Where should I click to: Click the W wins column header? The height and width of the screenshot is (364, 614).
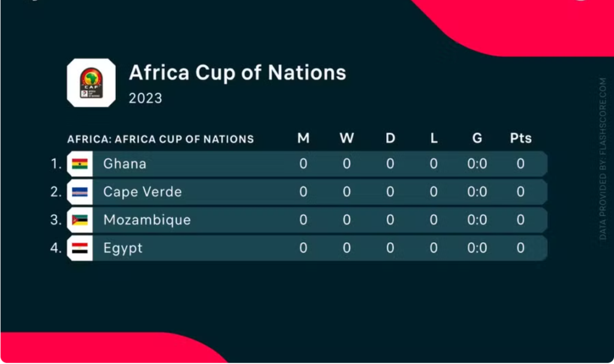click(347, 139)
